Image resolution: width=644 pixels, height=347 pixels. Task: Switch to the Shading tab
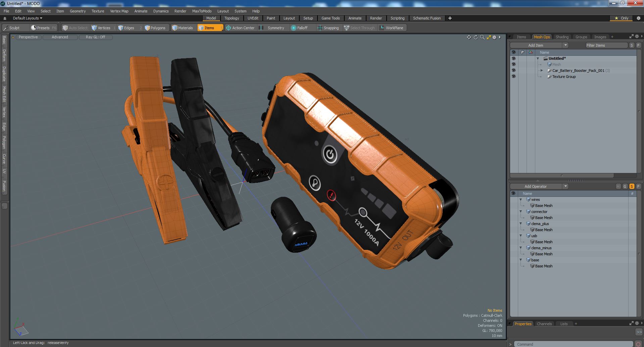coord(562,37)
